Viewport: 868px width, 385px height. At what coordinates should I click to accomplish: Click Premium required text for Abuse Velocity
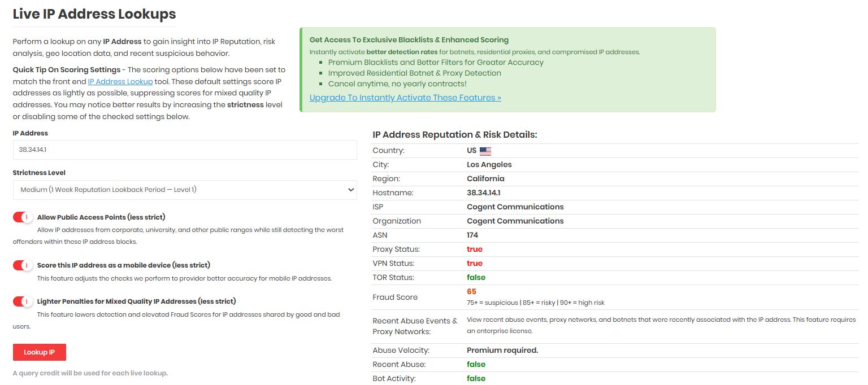(x=502, y=351)
